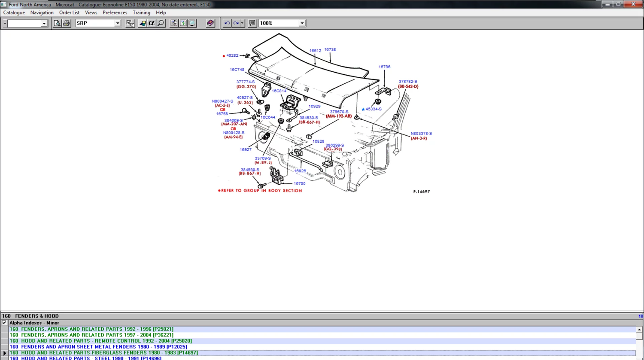This screenshot has height=360, width=644.
Task: Click the index list scroll up arrow
Action: 639,329
